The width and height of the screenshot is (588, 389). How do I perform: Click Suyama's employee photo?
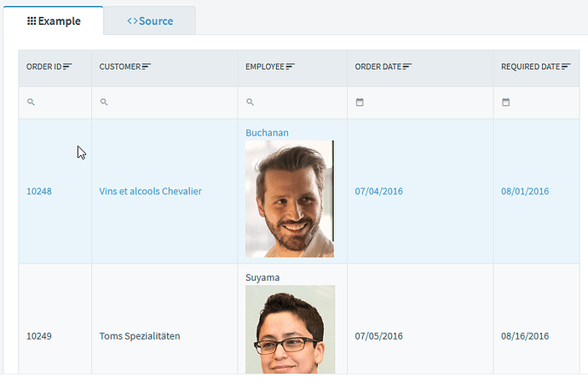[x=291, y=329]
